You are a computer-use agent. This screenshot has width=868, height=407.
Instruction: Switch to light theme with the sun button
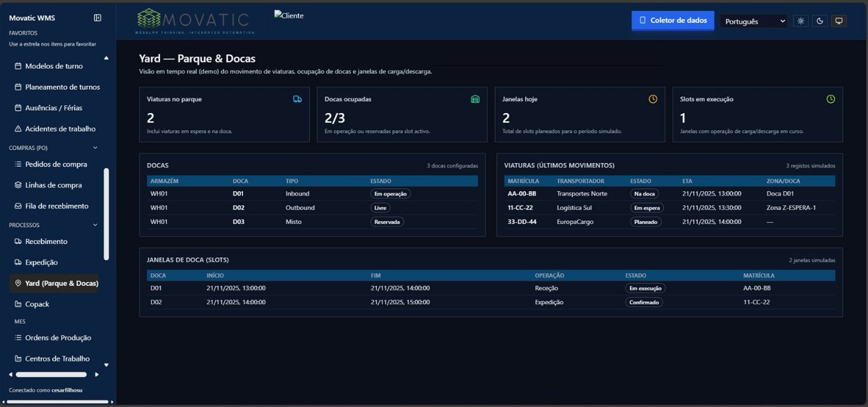(x=801, y=21)
